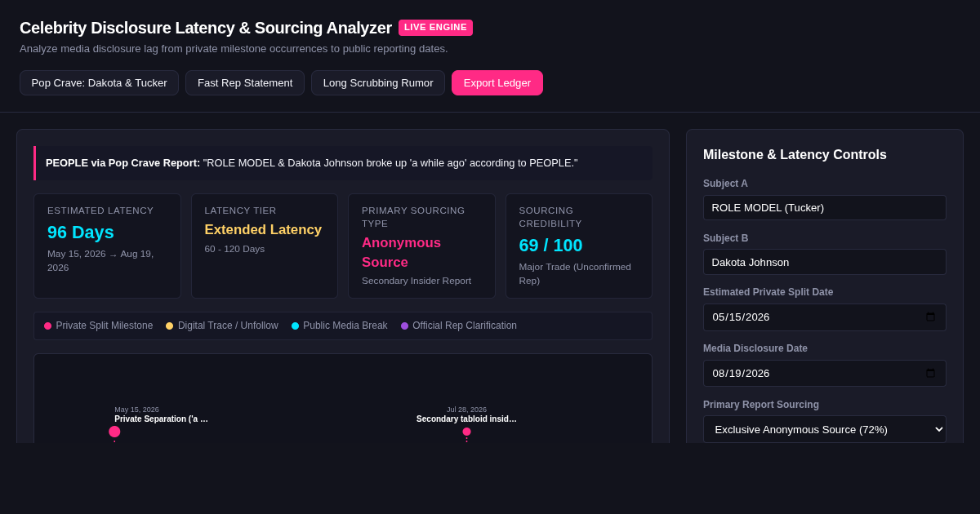The height and width of the screenshot is (514, 980).
Task: Edit the Subject A field
Action: tap(825, 207)
